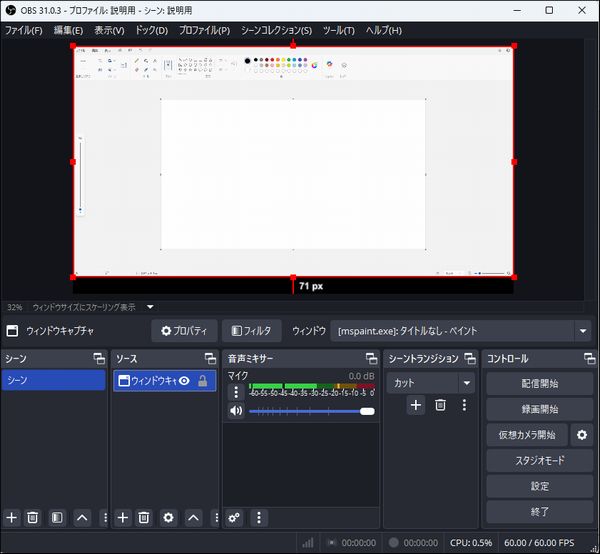
Task: Open the 表示(V) menu
Action: pos(109,30)
